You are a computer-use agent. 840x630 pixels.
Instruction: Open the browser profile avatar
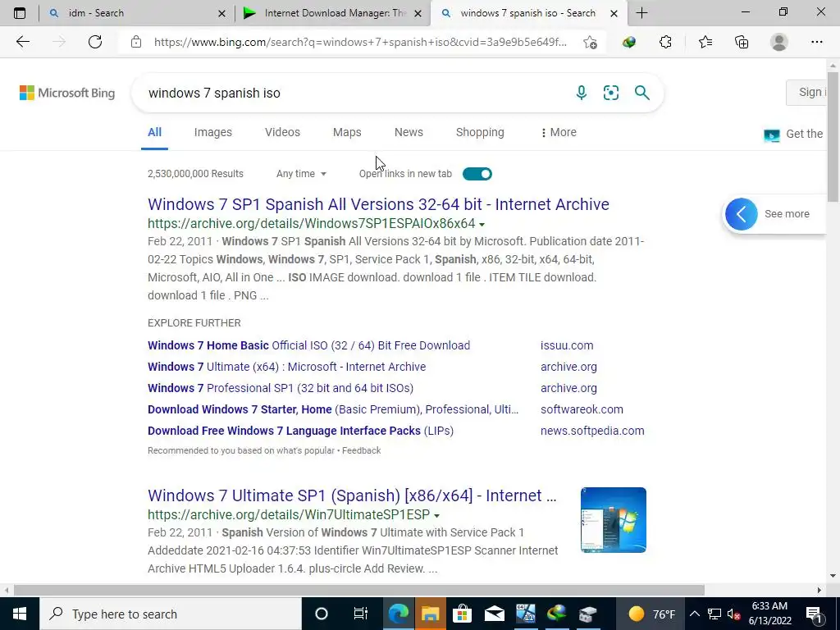(779, 42)
